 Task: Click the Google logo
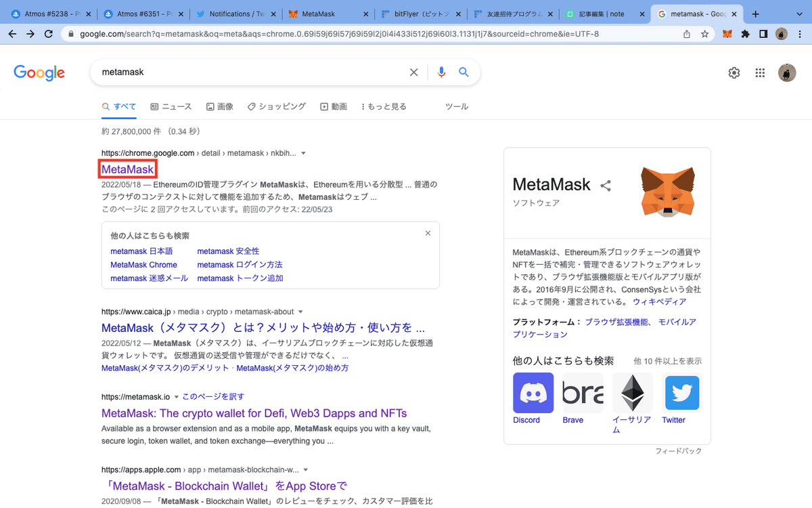click(39, 72)
